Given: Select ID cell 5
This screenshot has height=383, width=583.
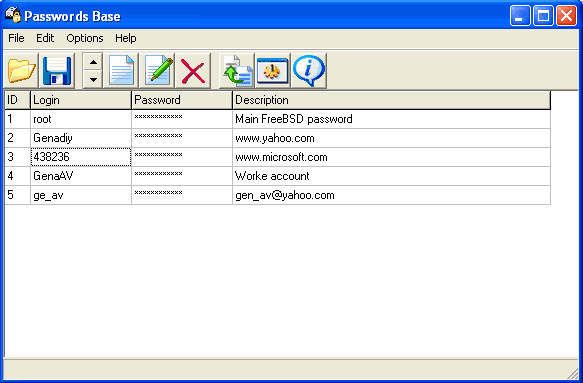Looking at the screenshot, I should 17,195.
